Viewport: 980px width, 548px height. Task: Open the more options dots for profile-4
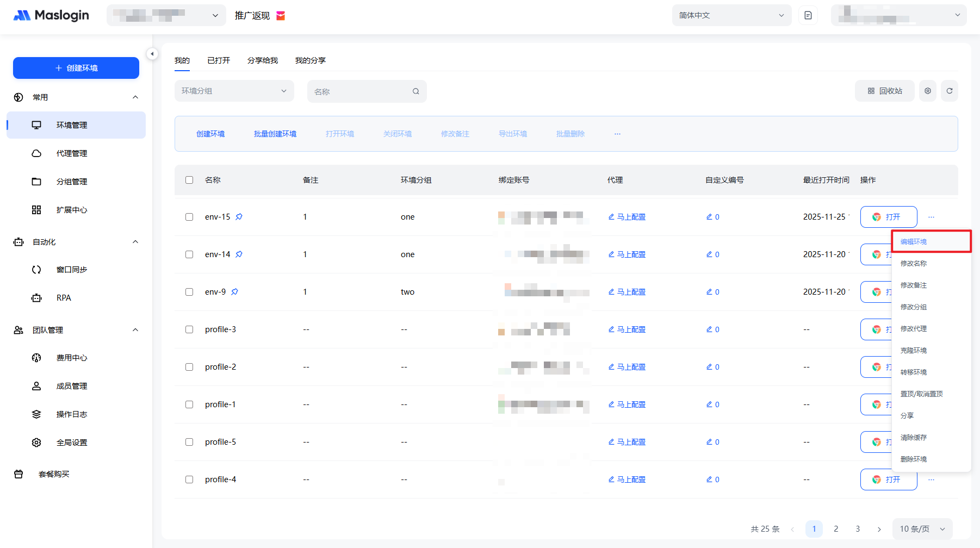coord(931,479)
